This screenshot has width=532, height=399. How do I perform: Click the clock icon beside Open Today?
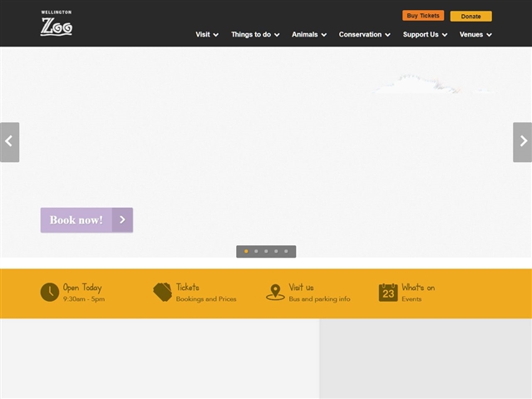[50, 292]
